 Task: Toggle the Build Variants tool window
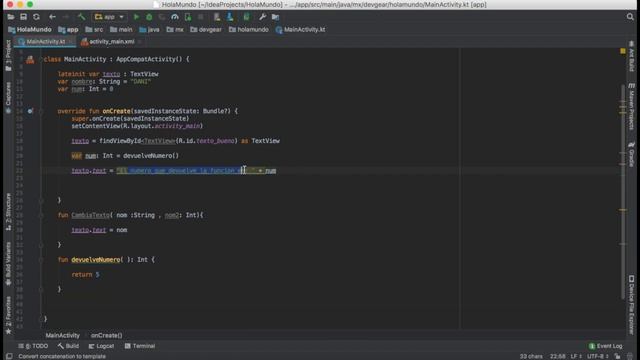[x=8, y=264]
